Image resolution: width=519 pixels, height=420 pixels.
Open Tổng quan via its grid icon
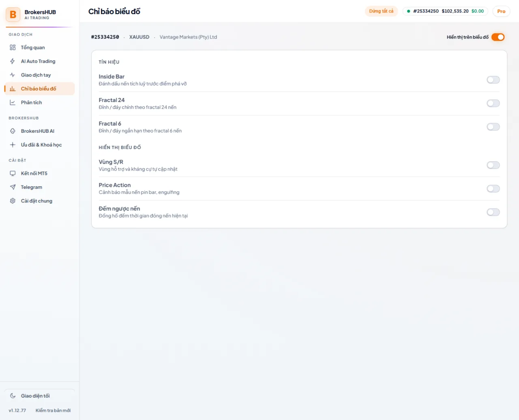(x=13, y=47)
